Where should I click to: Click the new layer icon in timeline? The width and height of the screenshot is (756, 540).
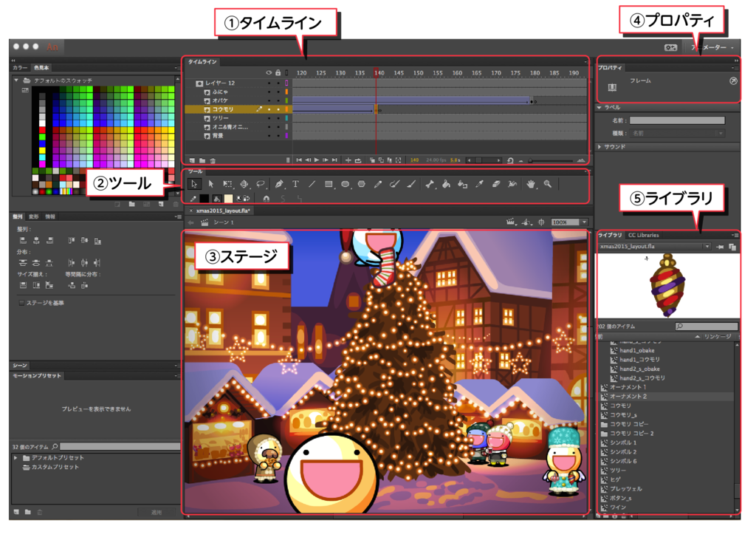coord(193,160)
